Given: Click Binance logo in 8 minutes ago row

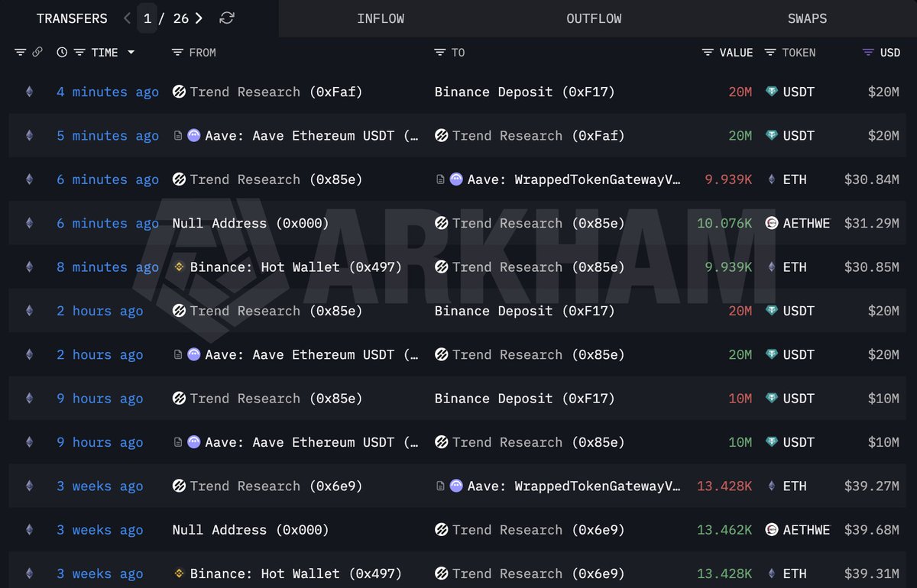Looking at the screenshot, I should [179, 267].
